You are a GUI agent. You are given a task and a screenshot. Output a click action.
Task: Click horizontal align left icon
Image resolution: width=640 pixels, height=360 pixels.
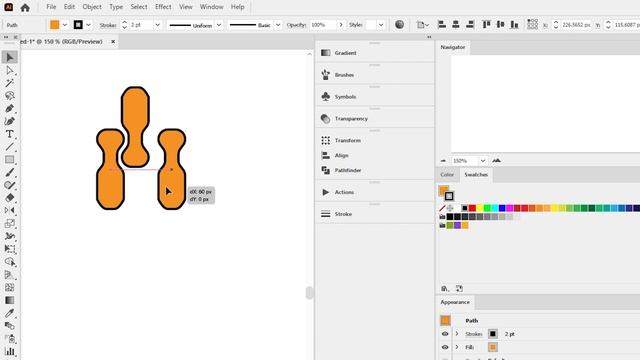(x=442, y=24)
